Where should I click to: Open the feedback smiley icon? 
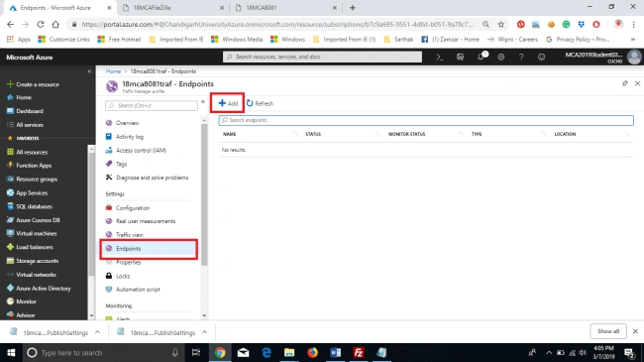click(541, 58)
